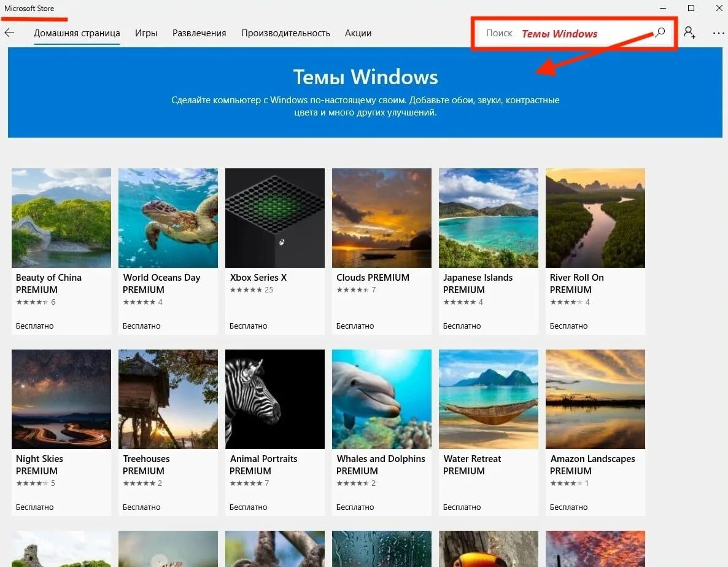Open the raindrops-on-glass theme thumbnail

tap(382, 549)
